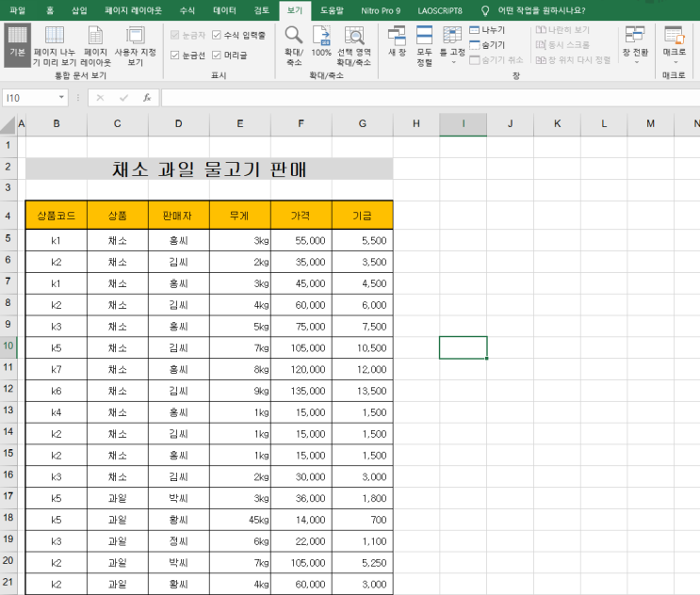Expand the 창 전환 dropdown arrow
The width and height of the screenshot is (700, 595).
637,62
